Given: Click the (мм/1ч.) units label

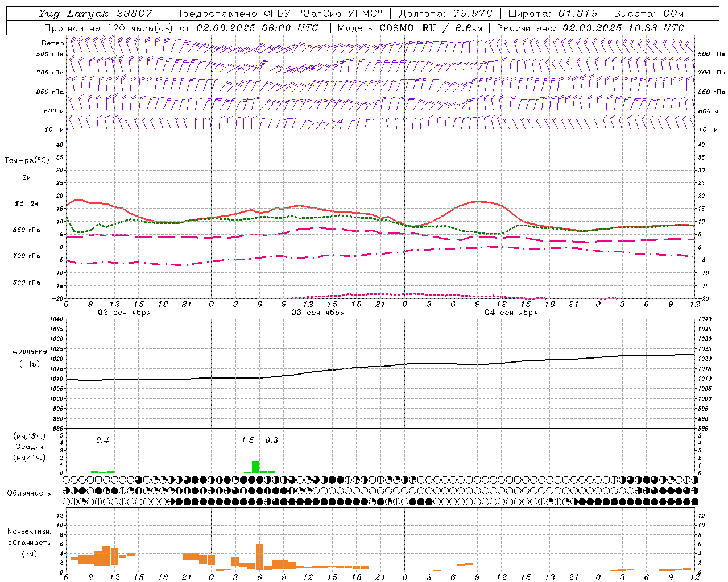Looking at the screenshot, I should (29, 458).
